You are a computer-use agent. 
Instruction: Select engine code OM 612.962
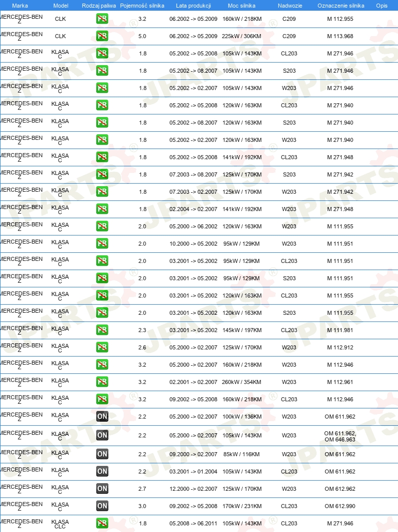pos(340,489)
